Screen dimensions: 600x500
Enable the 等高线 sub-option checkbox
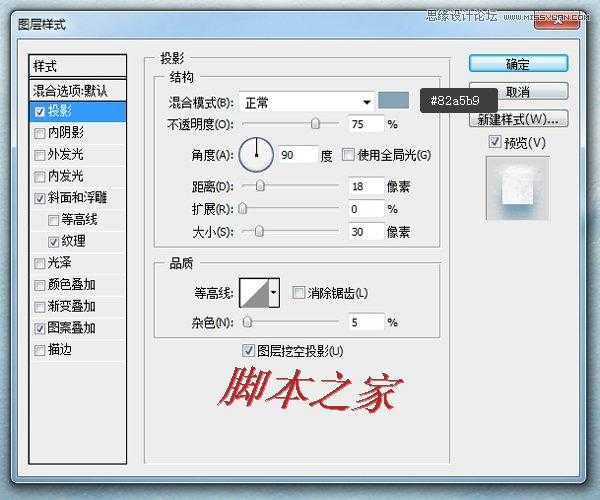(54, 220)
